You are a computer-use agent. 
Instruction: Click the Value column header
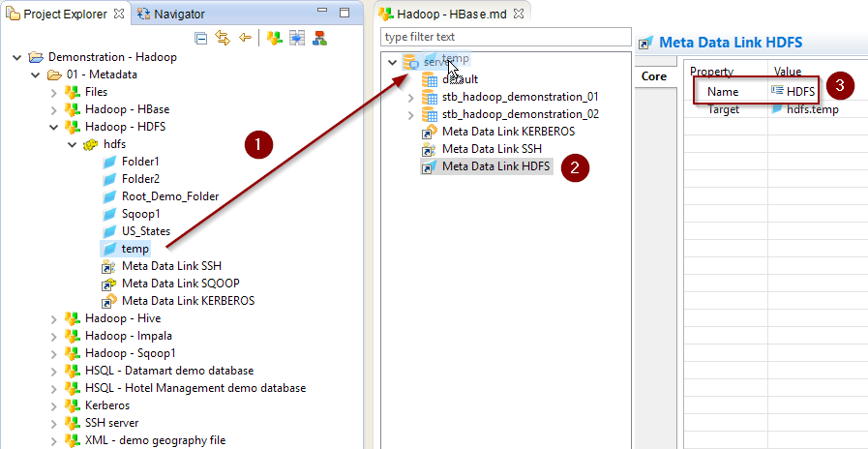point(788,72)
